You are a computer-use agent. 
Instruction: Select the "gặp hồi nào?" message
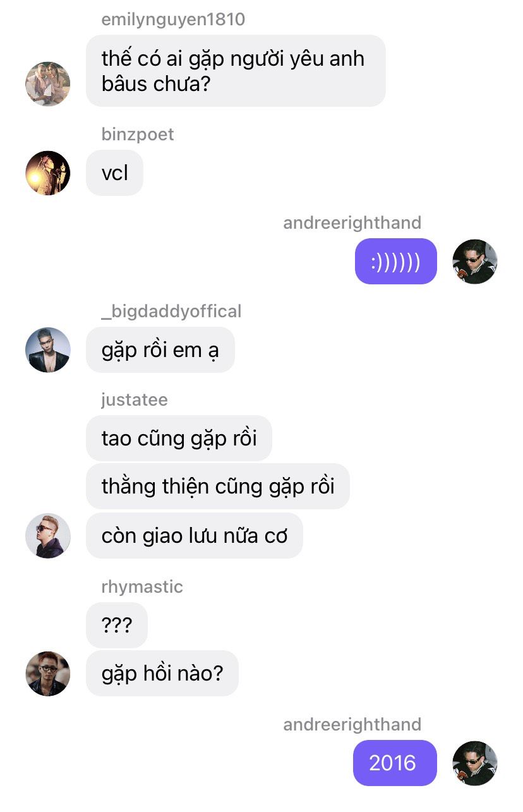[162, 673]
